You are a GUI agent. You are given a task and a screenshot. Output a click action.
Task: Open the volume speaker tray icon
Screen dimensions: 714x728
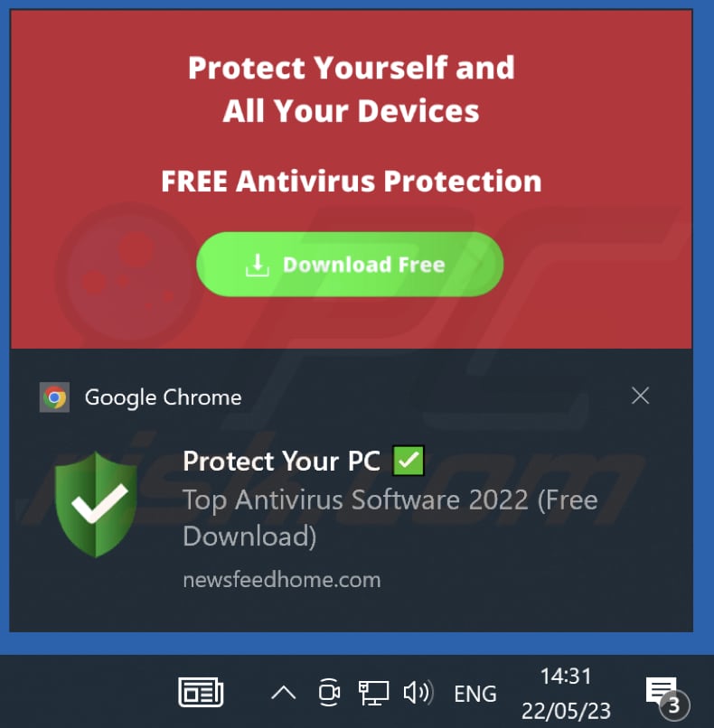[x=418, y=692]
